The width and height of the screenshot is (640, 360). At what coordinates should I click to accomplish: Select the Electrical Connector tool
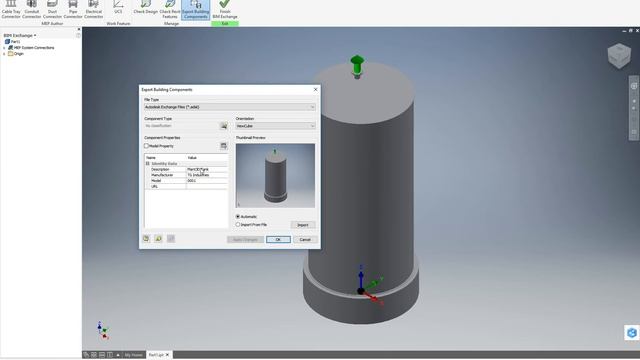(93, 9)
